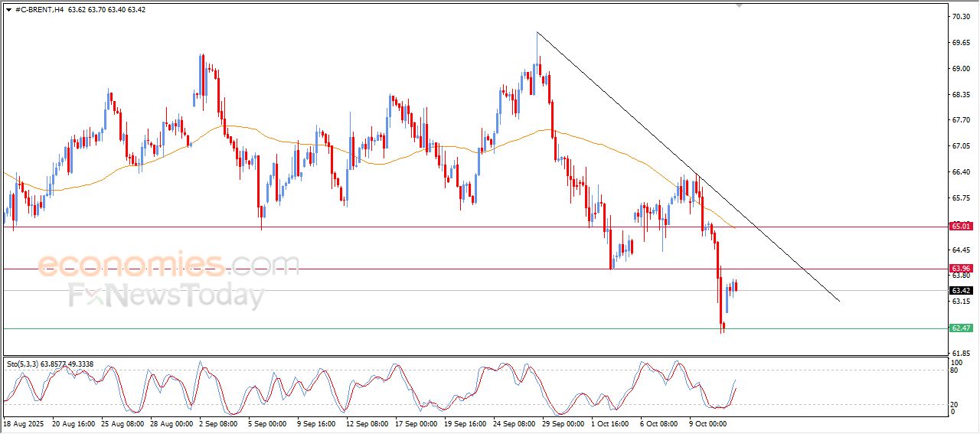Click the 9 Oct 00:00 date label

pos(708,423)
